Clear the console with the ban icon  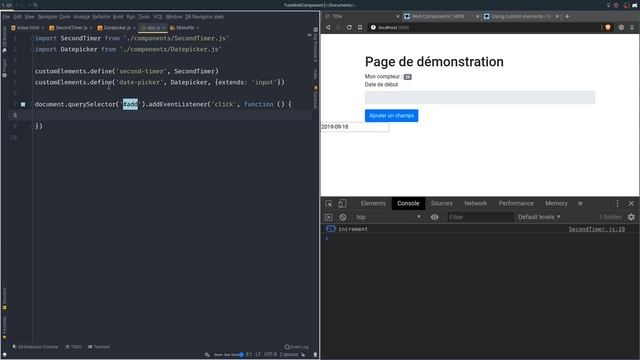tap(343, 217)
